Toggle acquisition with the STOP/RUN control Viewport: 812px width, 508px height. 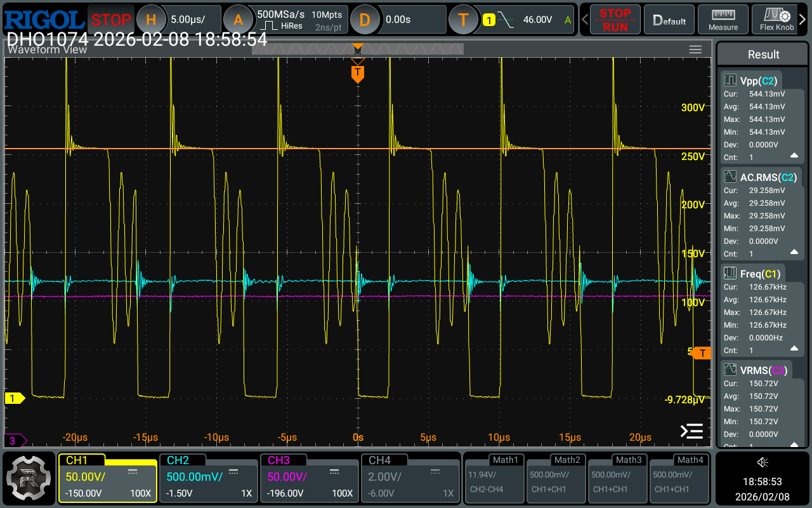[613, 19]
